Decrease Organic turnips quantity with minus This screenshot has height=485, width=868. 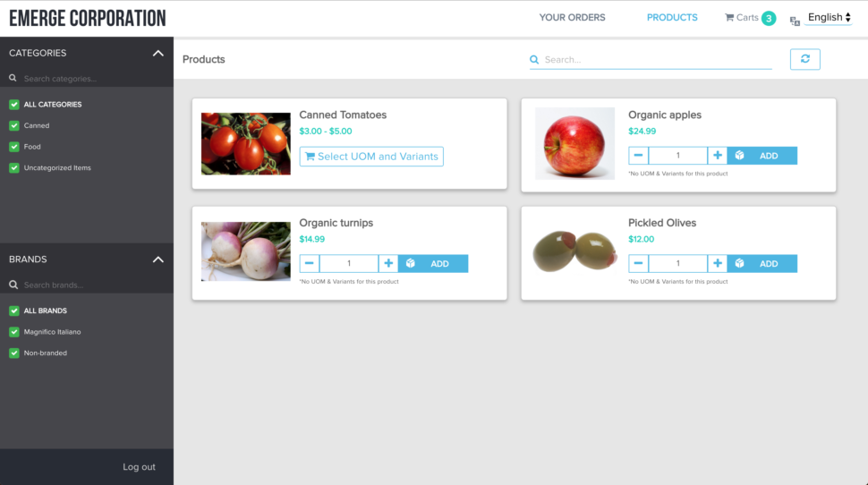[x=310, y=264]
